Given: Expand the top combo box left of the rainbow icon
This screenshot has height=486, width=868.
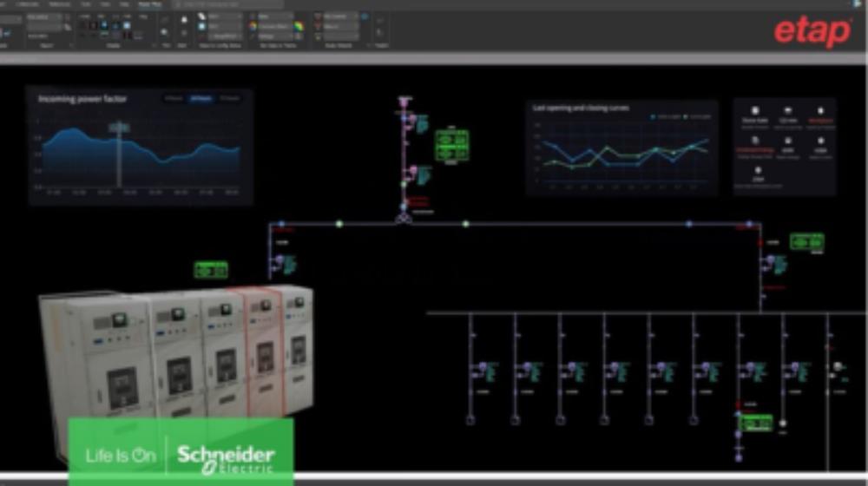Looking at the screenshot, I should point(274,16).
